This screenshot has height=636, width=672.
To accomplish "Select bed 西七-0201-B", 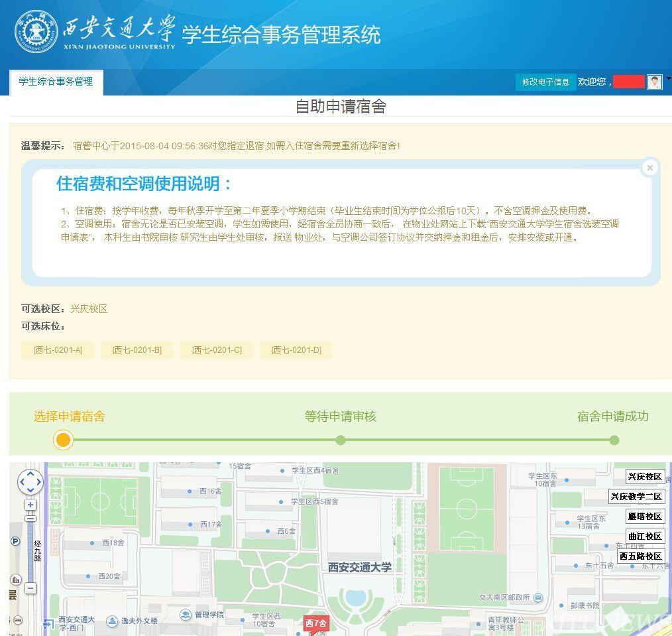I will pyautogui.click(x=137, y=350).
